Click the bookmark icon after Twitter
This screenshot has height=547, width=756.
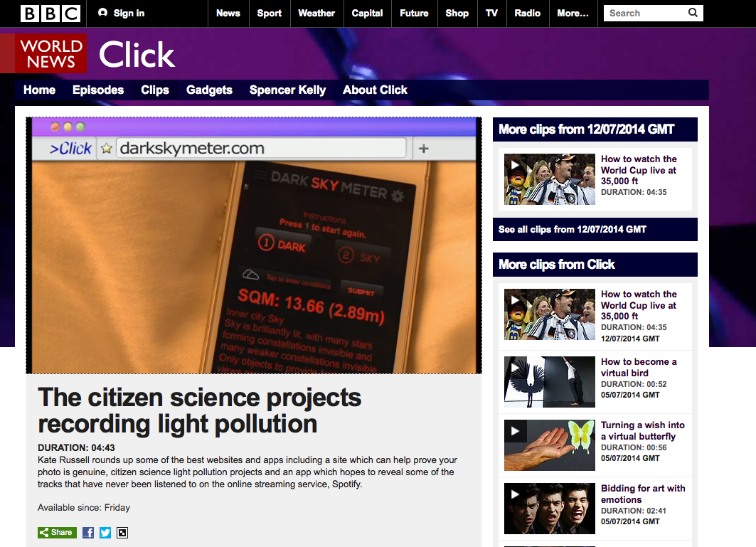click(x=122, y=533)
